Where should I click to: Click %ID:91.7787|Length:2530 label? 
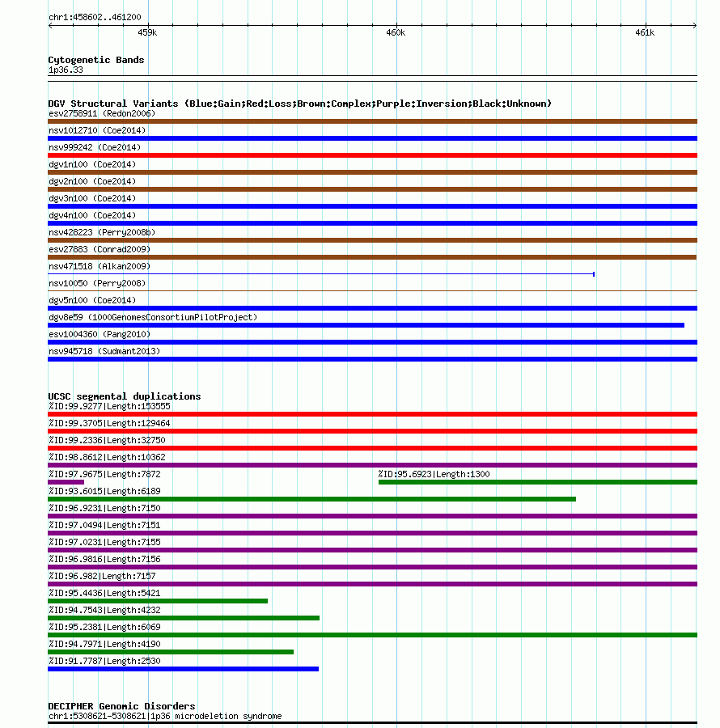(104, 661)
